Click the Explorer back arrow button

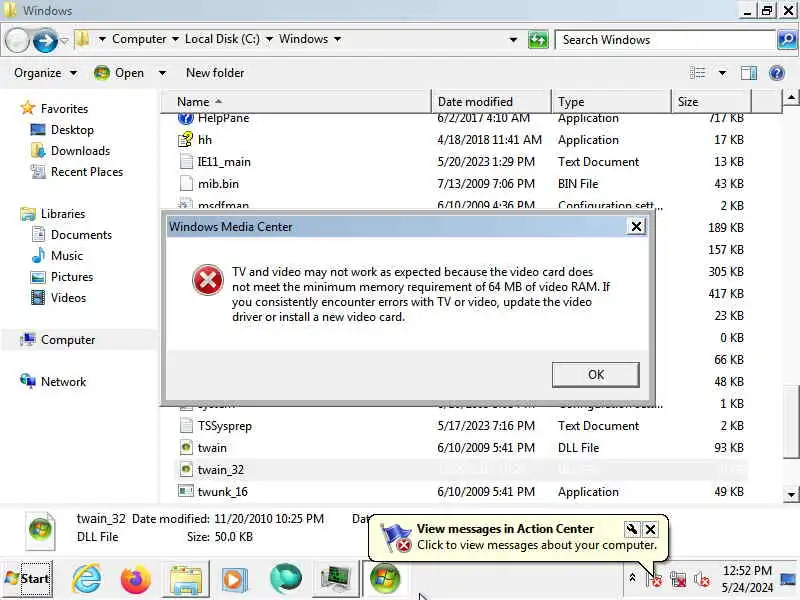tap(17, 40)
